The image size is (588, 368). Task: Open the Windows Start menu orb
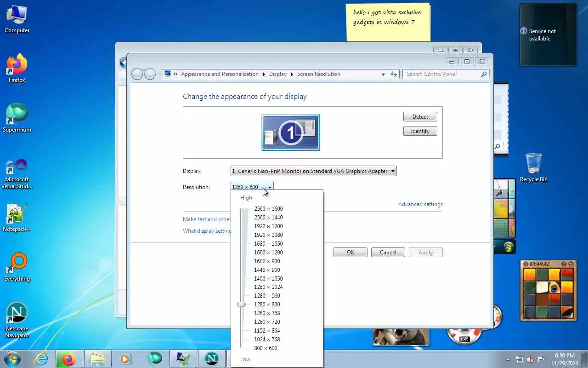click(12, 359)
